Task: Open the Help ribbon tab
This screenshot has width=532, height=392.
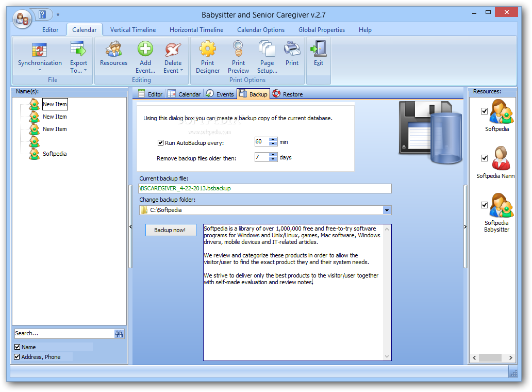Action: [365, 30]
